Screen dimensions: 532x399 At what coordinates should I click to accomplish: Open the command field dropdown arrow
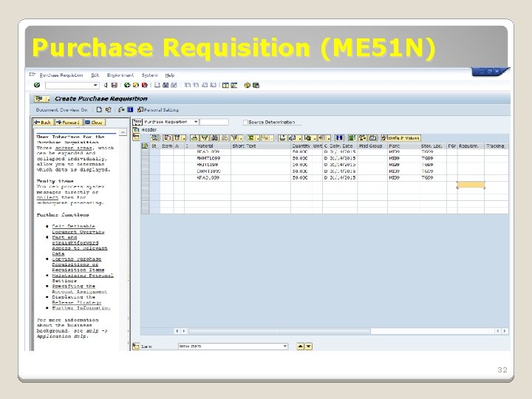click(95, 85)
